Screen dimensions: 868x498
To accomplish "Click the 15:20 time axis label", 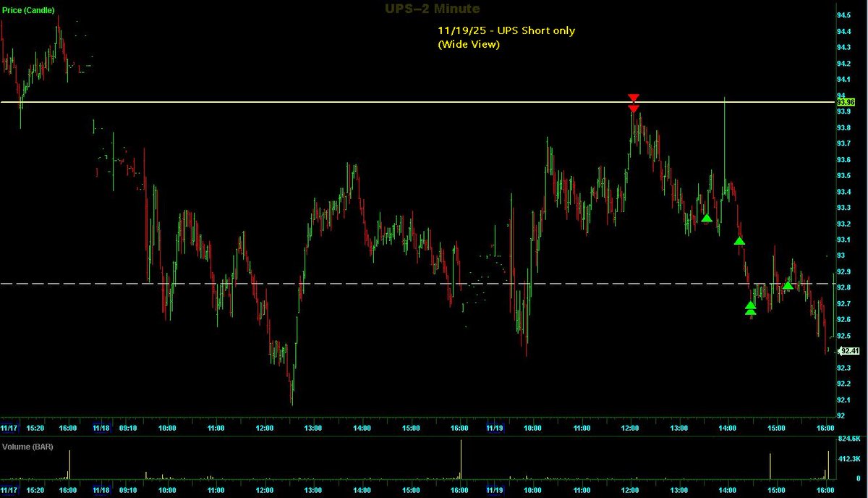I will pos(34,428).
